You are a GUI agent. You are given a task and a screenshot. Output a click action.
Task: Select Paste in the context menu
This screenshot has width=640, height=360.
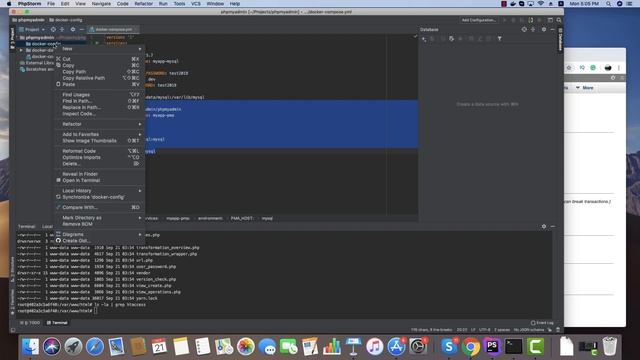click(99, 84)
